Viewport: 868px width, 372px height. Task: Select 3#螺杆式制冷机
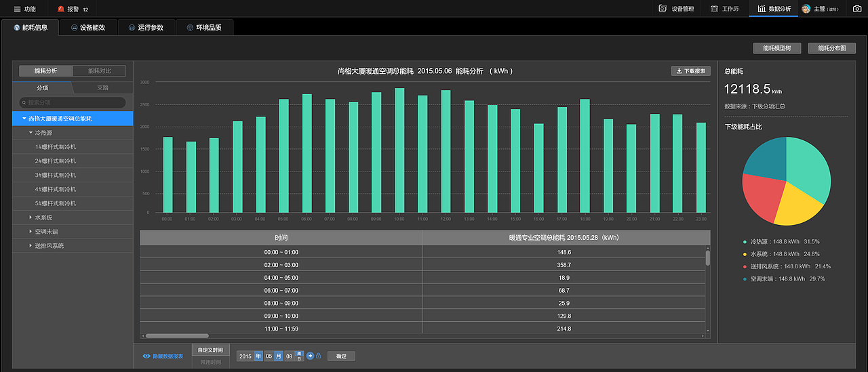coord(73,175)
